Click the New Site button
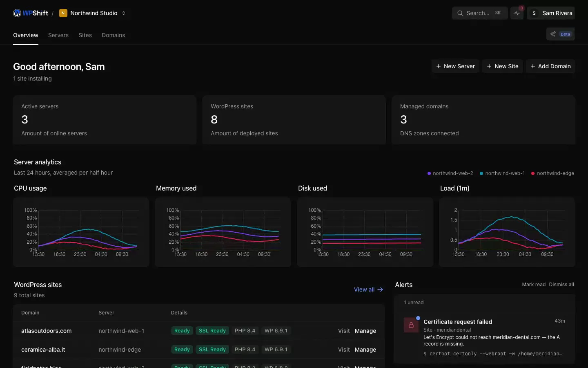Screen dimensions: 588x368 click(x=502, y=66)
